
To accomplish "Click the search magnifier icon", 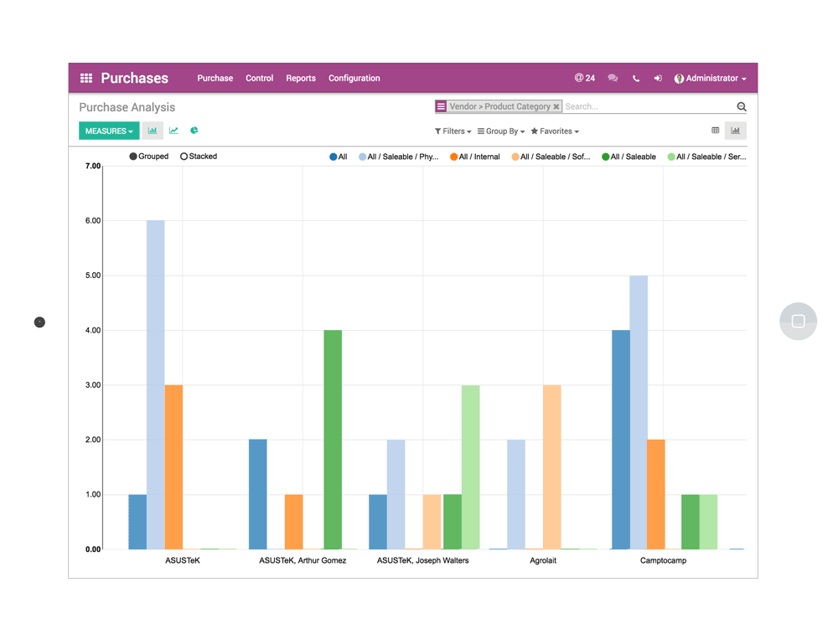I will coord(741,106).
